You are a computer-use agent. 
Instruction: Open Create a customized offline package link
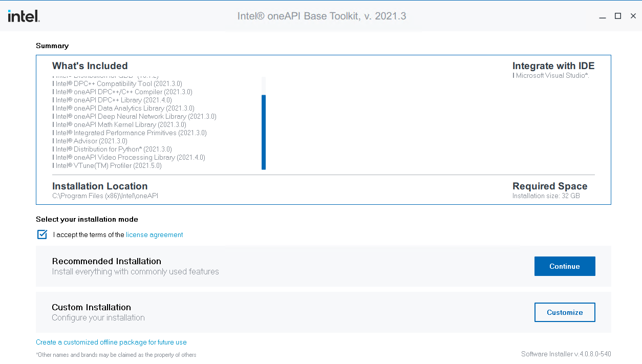click(111, 342)
